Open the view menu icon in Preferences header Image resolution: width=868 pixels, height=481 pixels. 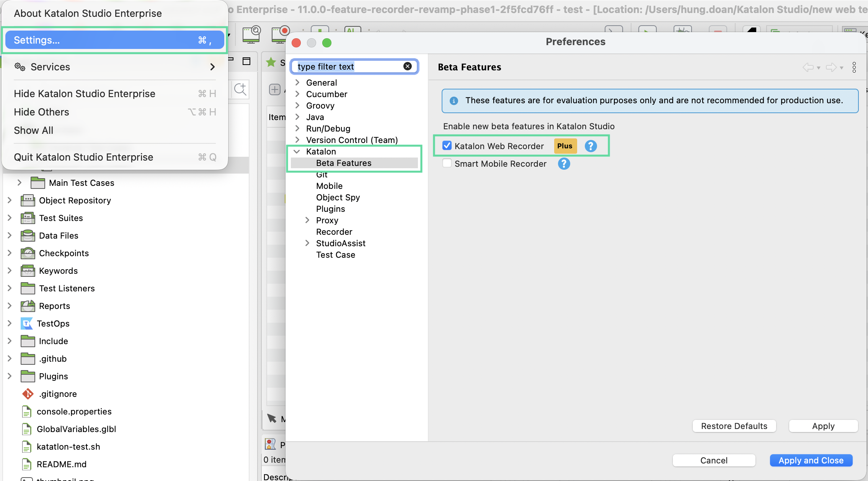[x=855, y=67]
